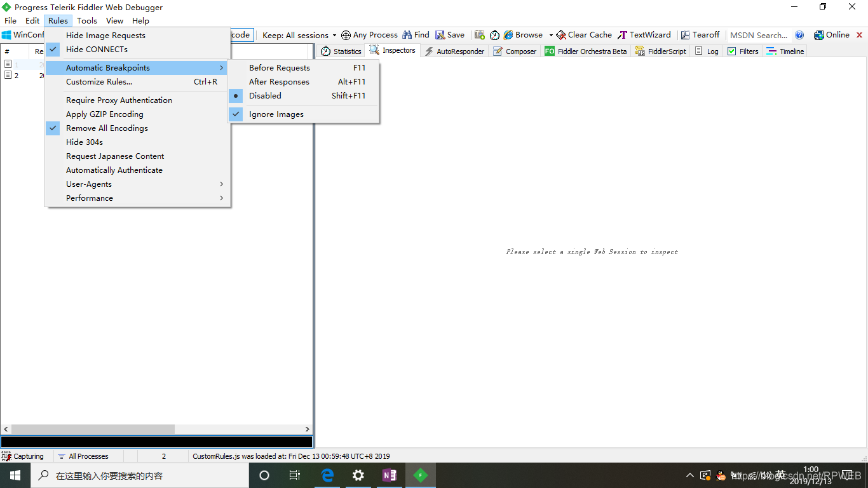Choose After Responses breakpoint
Screen dimensions: 868x488
point(304,82)
